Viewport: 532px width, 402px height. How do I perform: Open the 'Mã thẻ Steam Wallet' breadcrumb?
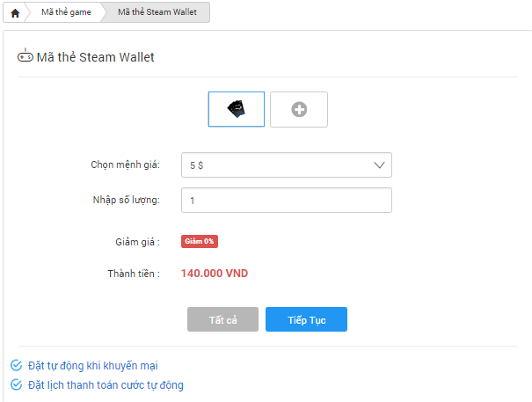pos(157,12)
